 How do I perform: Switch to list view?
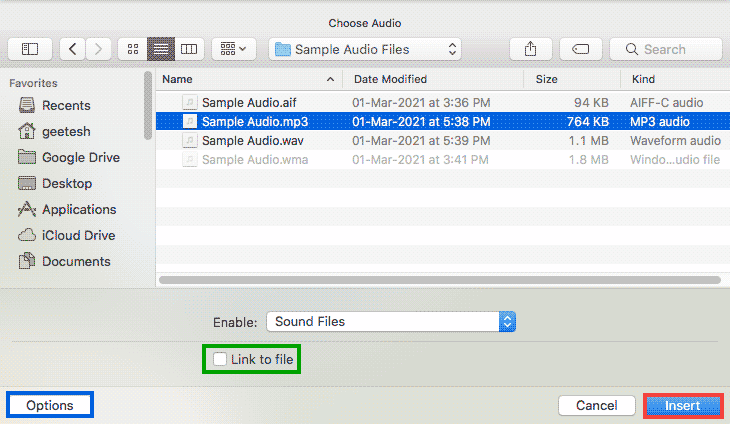[x=161, y=49]
